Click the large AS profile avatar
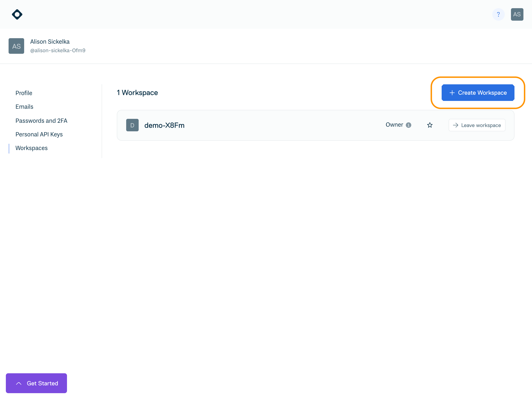The height and width of the screenshot is (399, 532). (16, 46)
